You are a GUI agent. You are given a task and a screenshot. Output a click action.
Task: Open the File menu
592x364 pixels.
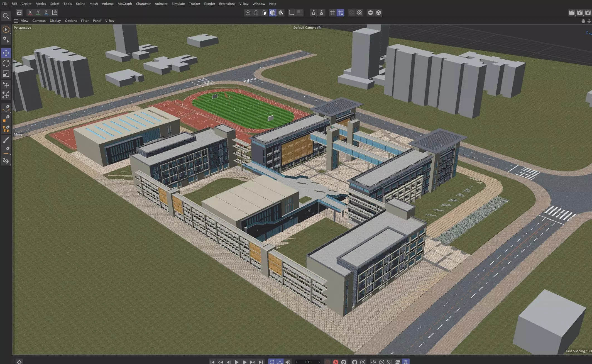click(x=5, y=4)
